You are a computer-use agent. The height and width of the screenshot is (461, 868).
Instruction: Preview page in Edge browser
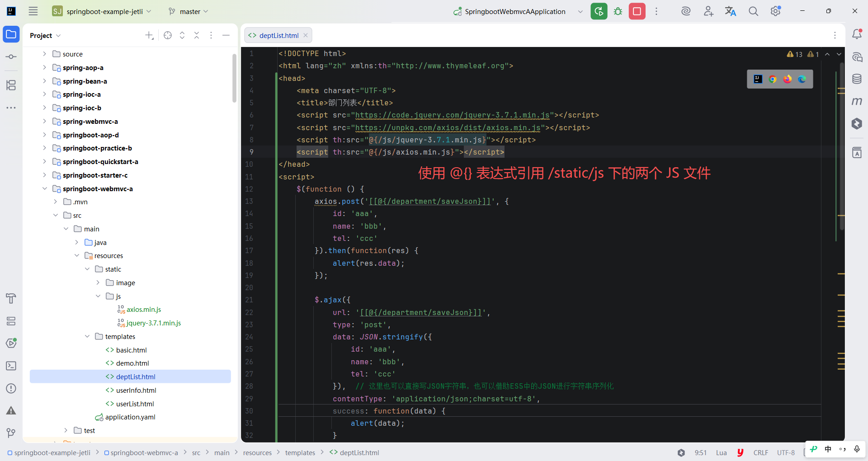tap(802, 79)
